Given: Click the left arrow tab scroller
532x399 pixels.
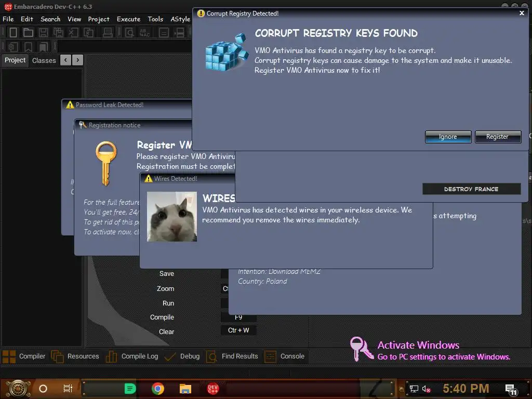Looking at the screenshot, I should [65, 60].
